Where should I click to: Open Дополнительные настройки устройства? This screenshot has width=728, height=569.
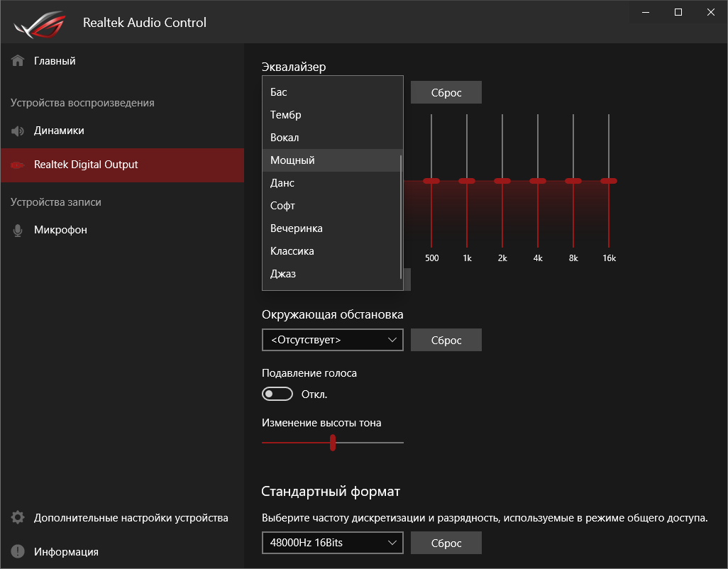(123, 518)
